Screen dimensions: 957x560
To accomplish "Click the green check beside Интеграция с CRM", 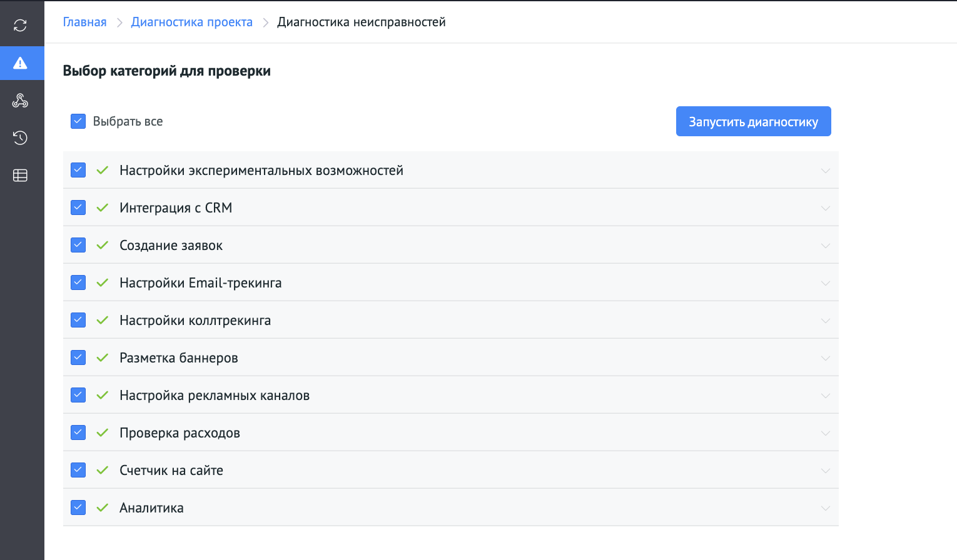I will (102, 207).
